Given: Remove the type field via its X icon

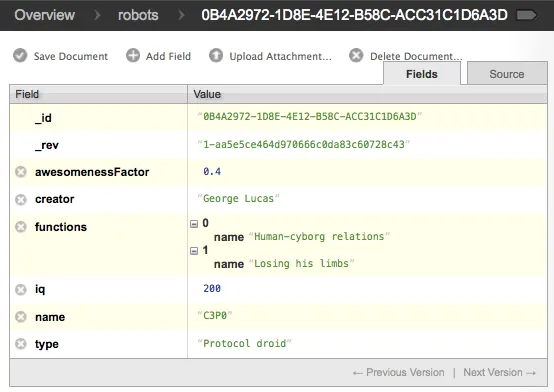Looking at the screenshot, I should click(21, 344).
